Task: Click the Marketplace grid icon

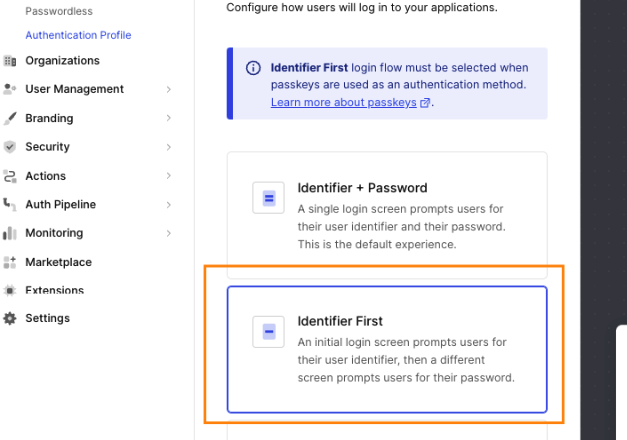Action: 10,262
